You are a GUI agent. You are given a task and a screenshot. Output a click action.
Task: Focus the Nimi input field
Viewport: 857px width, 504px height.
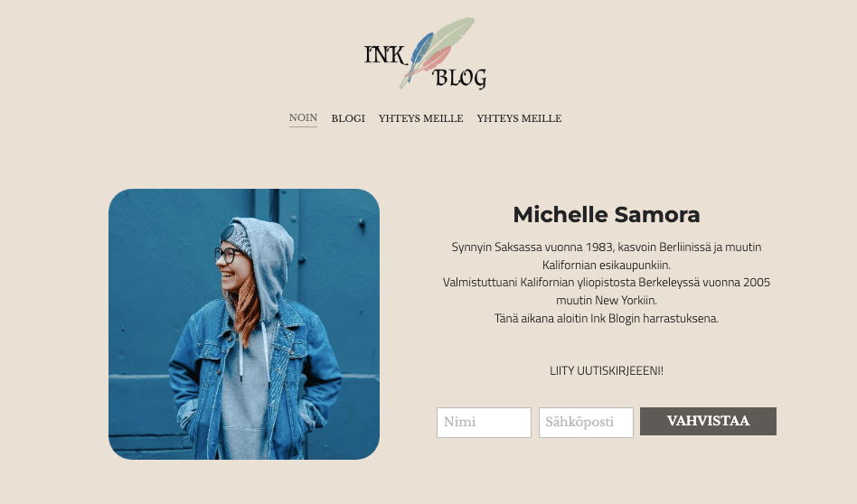[x=484, y=422]
